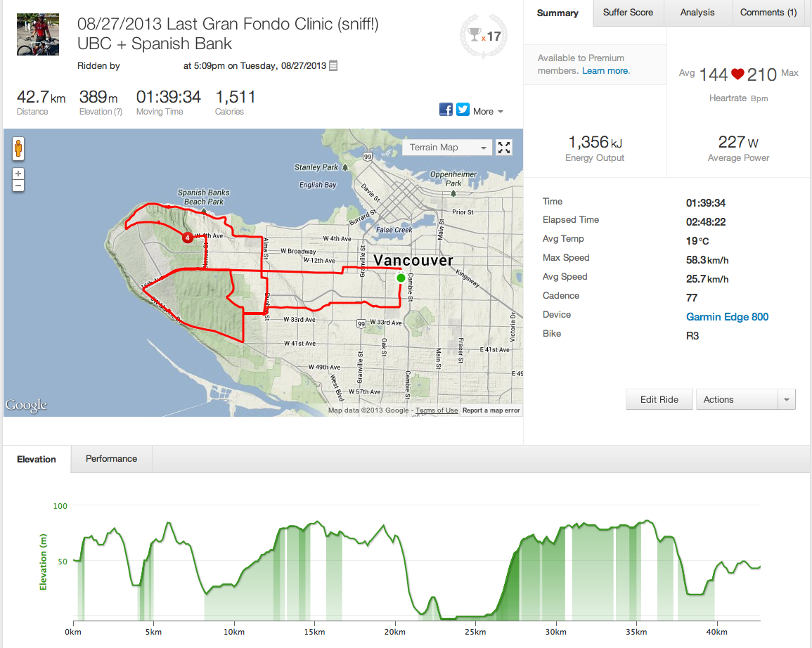Viewport: 812px width, 648px height.
Task: Expand the map to fullscreen
Action: 504,147
